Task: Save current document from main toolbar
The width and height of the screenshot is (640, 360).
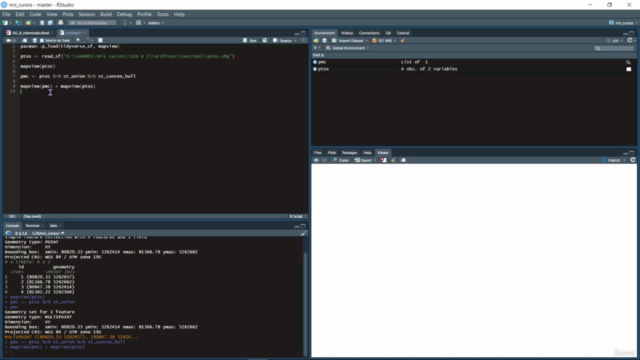Action: click(42, 23)
